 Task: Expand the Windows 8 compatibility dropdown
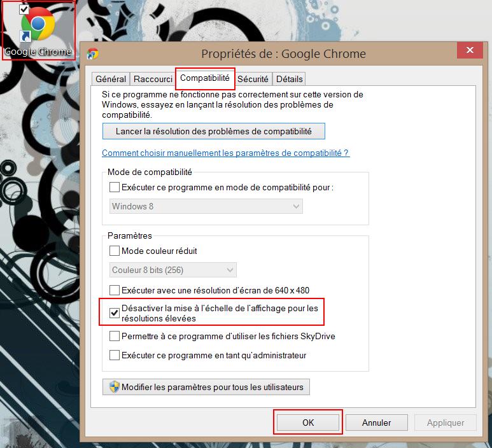click(x=206, y=206)
